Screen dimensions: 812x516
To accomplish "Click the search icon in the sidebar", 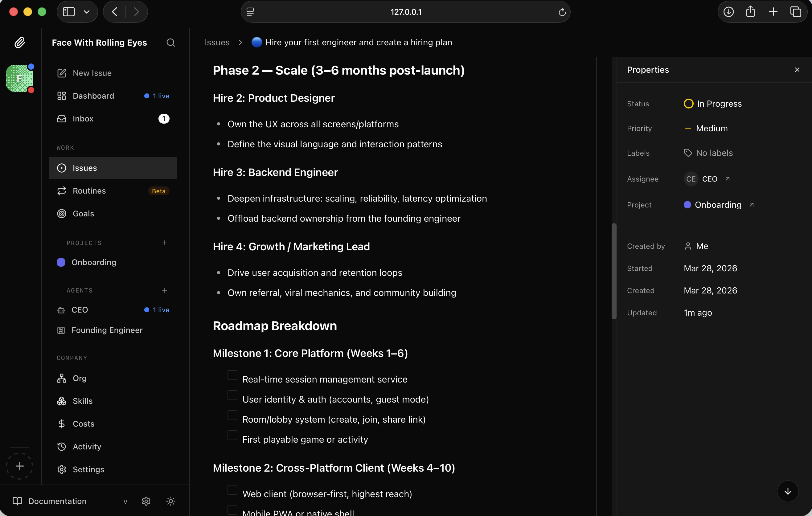I will pos(170,43).
